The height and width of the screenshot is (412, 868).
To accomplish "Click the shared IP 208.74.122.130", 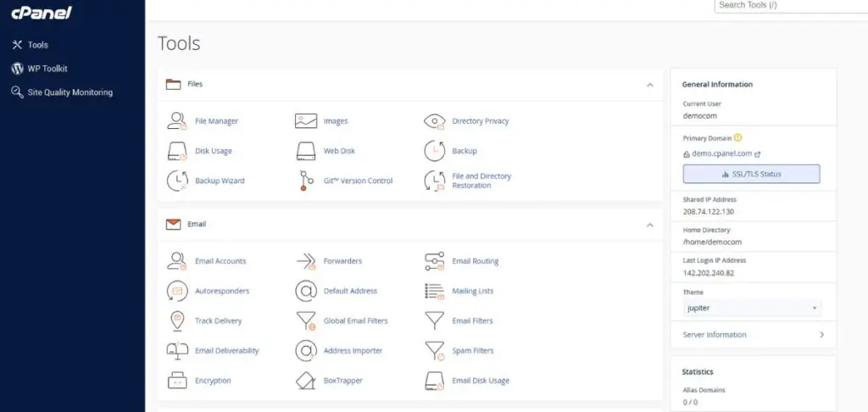I will tap(709, 212).
